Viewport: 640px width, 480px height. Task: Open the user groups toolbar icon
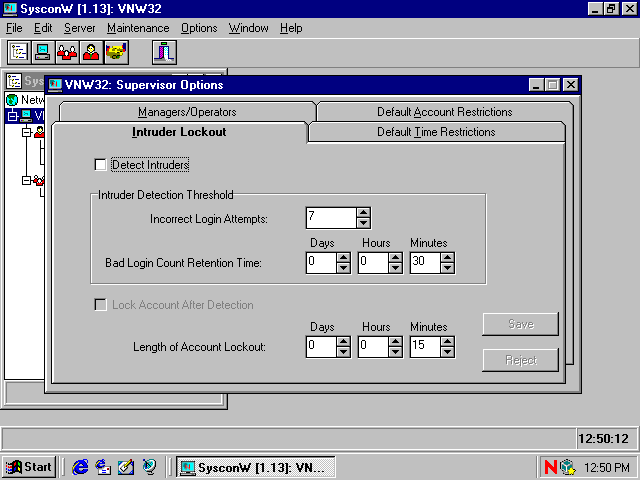pyautogui.click(x=67, y=52)
